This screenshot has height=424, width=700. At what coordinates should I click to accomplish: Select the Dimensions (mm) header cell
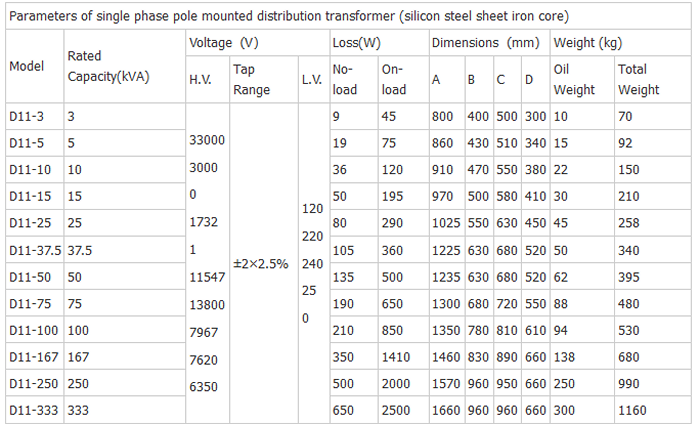pos(485,43)
